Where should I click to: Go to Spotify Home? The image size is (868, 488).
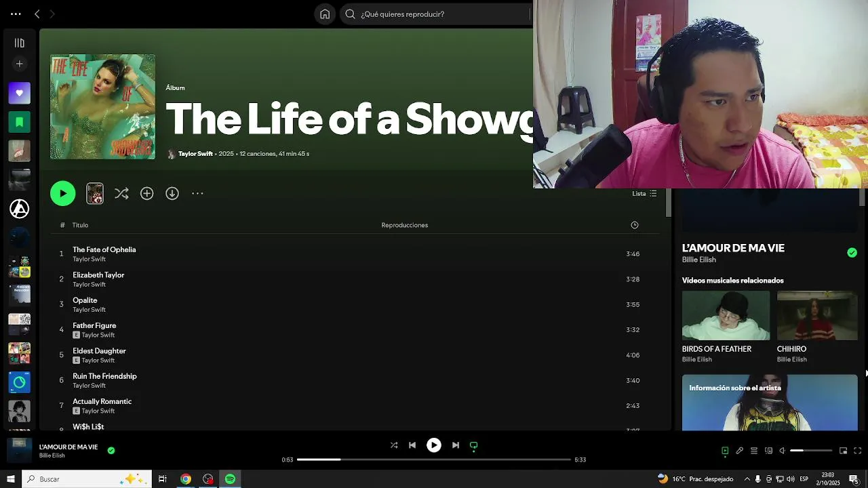click(325, 14)
